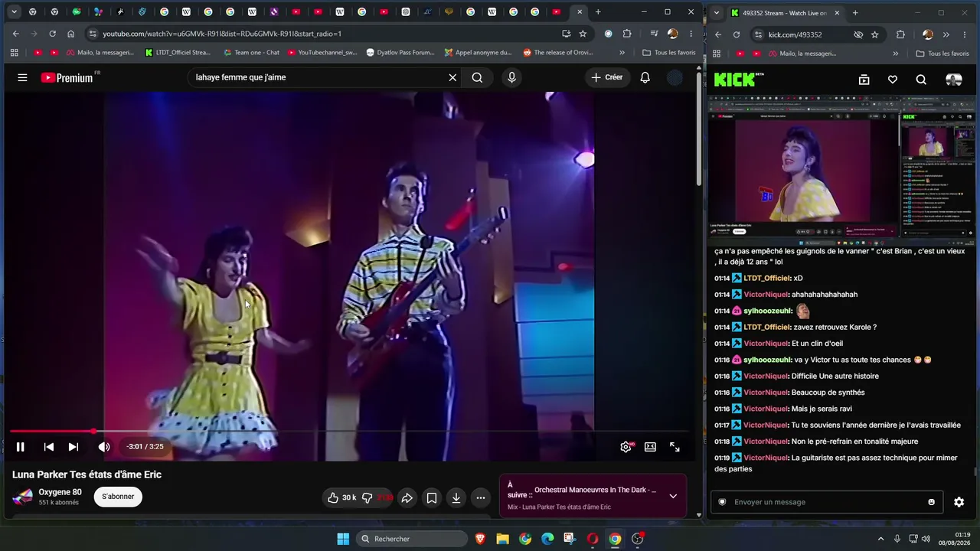Screen dimensions: 980x551
Task: Reload the YouTube page
Action: tap(52, 34)
